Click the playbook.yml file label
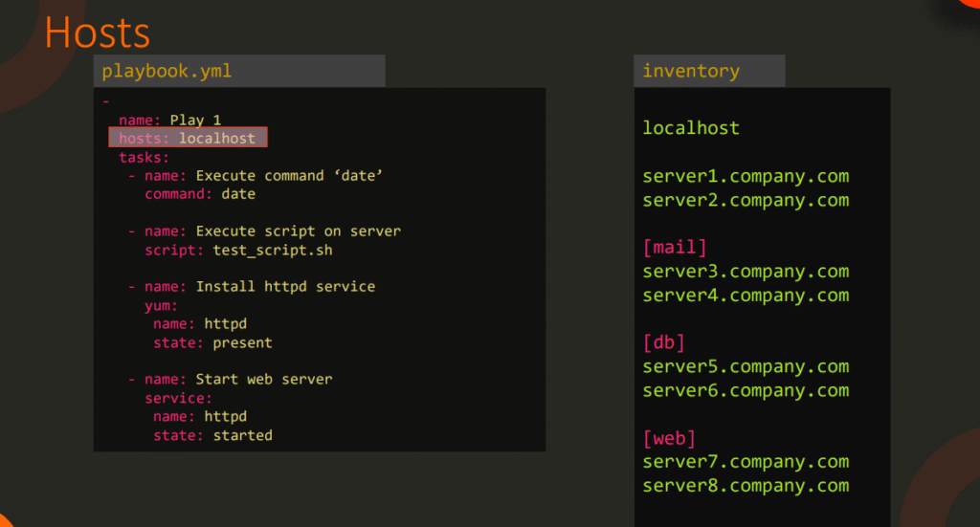 pyautogui.click(x=167, y=71)
